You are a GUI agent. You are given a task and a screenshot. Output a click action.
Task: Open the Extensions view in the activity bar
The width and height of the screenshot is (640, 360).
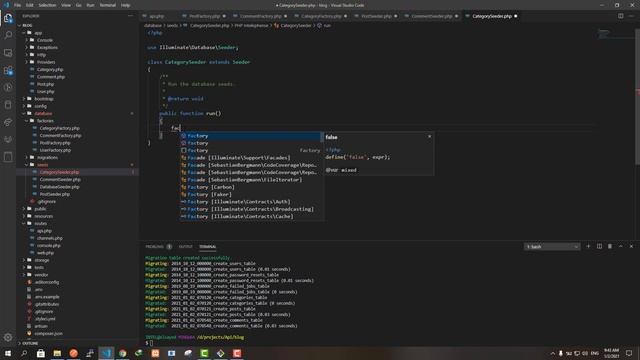point(8,70)
